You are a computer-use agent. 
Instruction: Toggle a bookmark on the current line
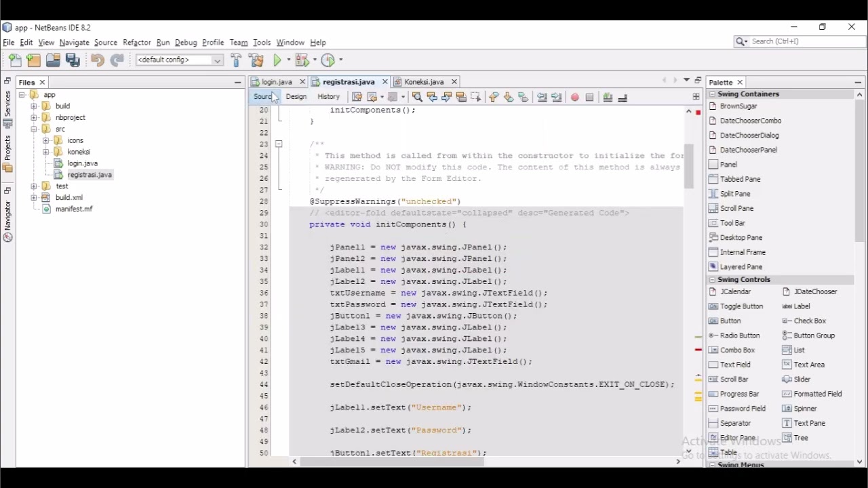[524, 98]
